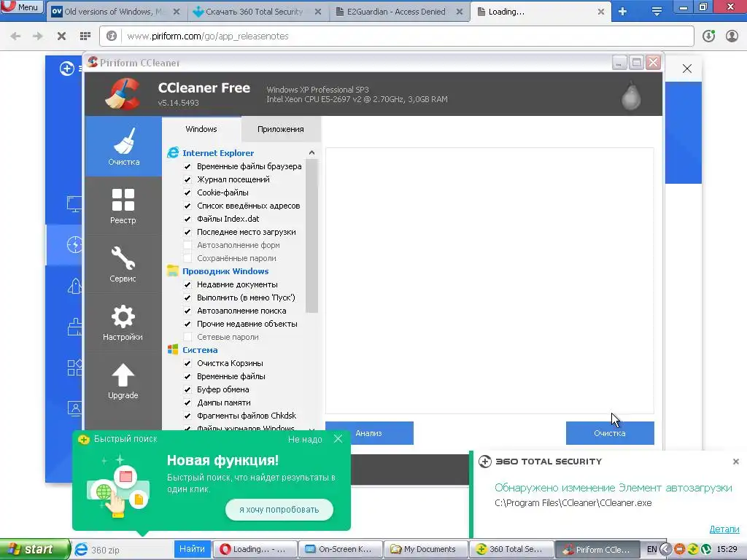Open 360 Total Security taskbar item

pos(511,549)
